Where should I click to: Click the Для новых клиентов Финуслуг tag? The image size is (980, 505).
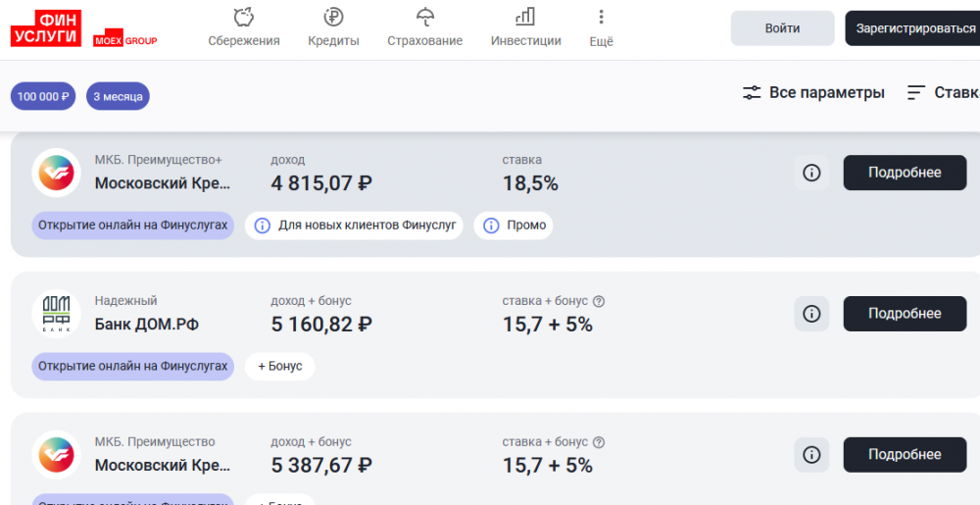coord(356,226)
